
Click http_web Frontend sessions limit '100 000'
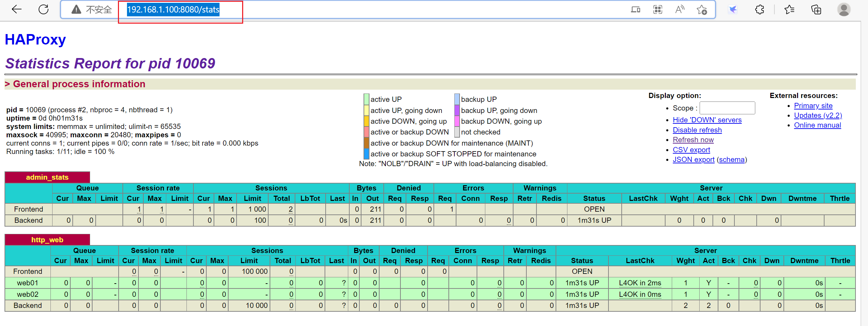tap(255, 271)
